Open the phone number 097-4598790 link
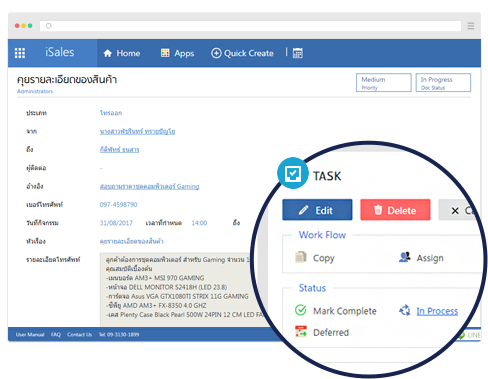The width and height of the screenshot is (488, 379). 118,204
